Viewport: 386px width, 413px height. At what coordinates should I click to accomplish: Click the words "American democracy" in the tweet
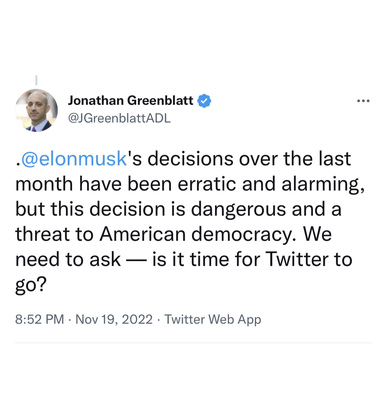(x=196, y=234)
